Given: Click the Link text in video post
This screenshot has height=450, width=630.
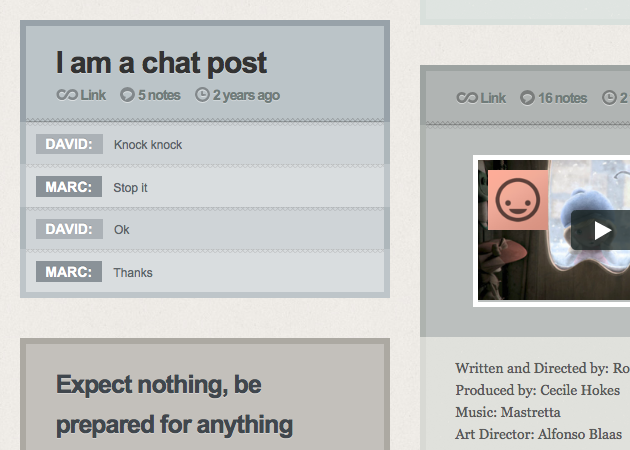Looking at the screenshot, I should tap(493, 97).
